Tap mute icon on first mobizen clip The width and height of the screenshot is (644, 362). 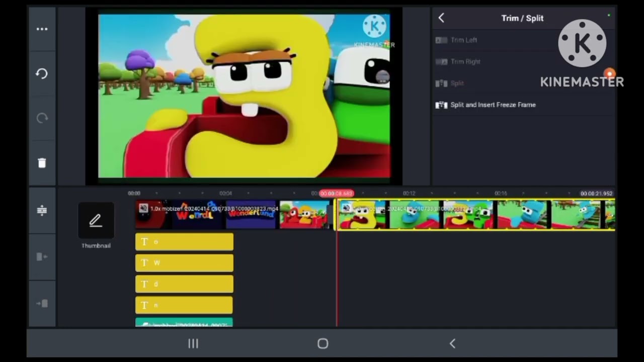[x=143, y=208]
